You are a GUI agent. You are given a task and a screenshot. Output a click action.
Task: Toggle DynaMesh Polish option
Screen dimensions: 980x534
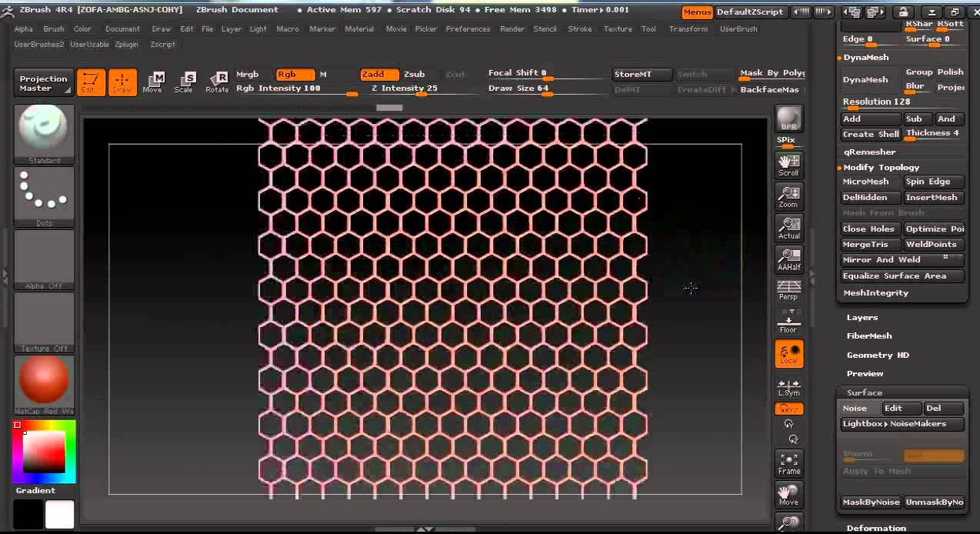pos(951,72)
